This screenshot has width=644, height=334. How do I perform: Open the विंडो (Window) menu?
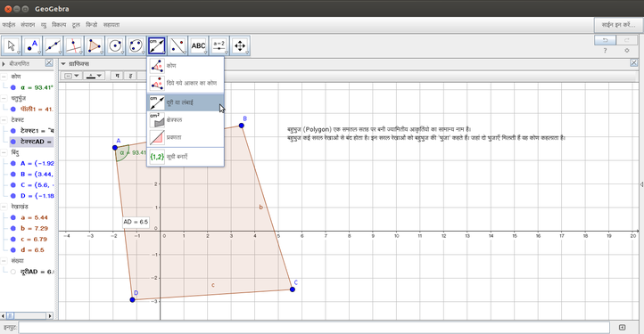pyautogui.click(x=92, y=25)
